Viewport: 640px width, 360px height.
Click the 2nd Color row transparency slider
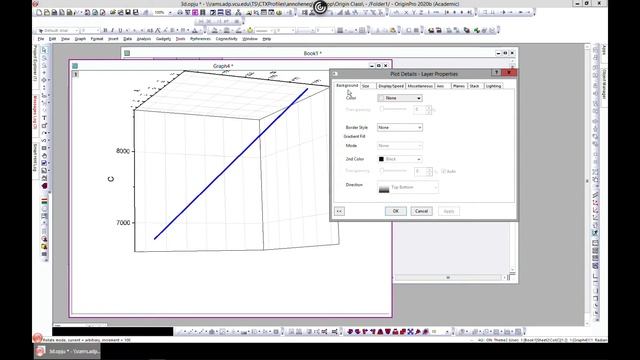coord(393,171)
